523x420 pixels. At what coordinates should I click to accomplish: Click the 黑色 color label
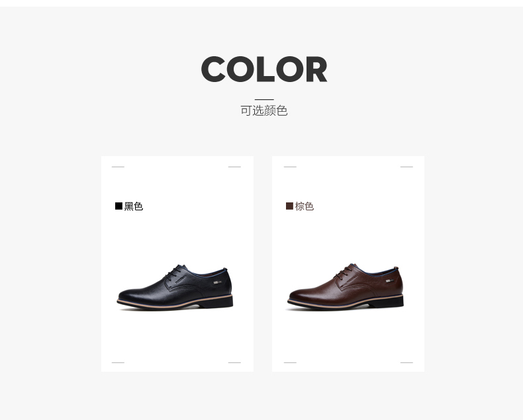tap(134, 206)
